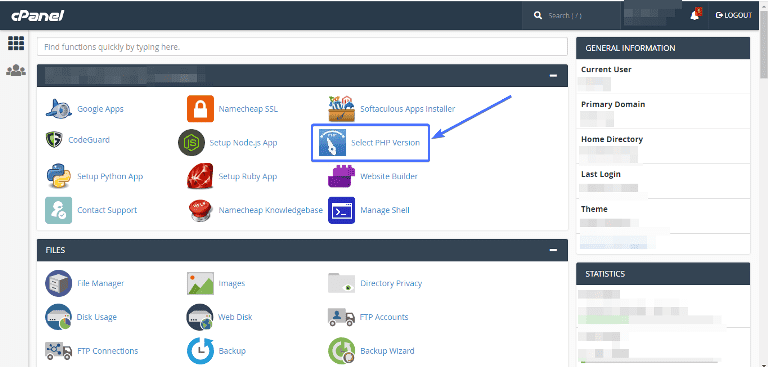The width and height of the screenshot is (768, 367).
Task: Click the GENERAL INFORMATION panel header
Action: [663, 48]
